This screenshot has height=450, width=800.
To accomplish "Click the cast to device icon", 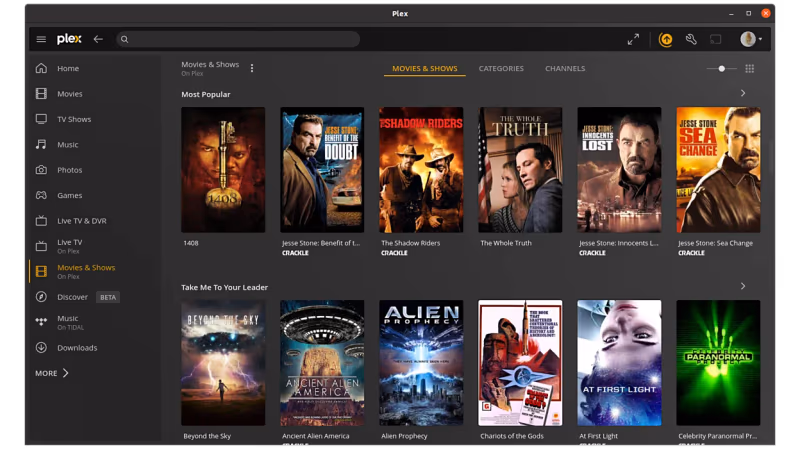I will tap(715, 39).
